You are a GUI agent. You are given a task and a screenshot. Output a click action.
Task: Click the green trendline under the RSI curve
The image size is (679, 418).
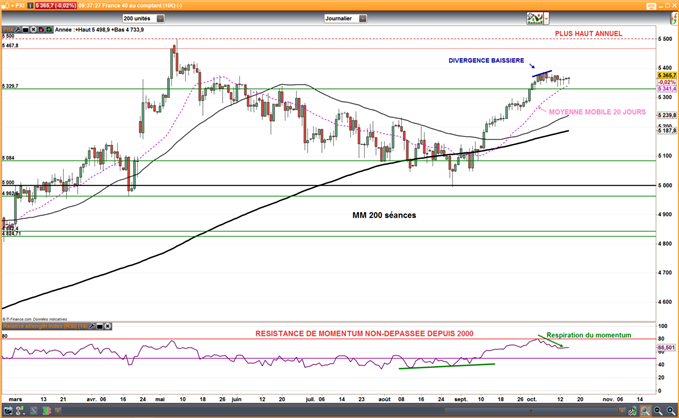point(446,366)
